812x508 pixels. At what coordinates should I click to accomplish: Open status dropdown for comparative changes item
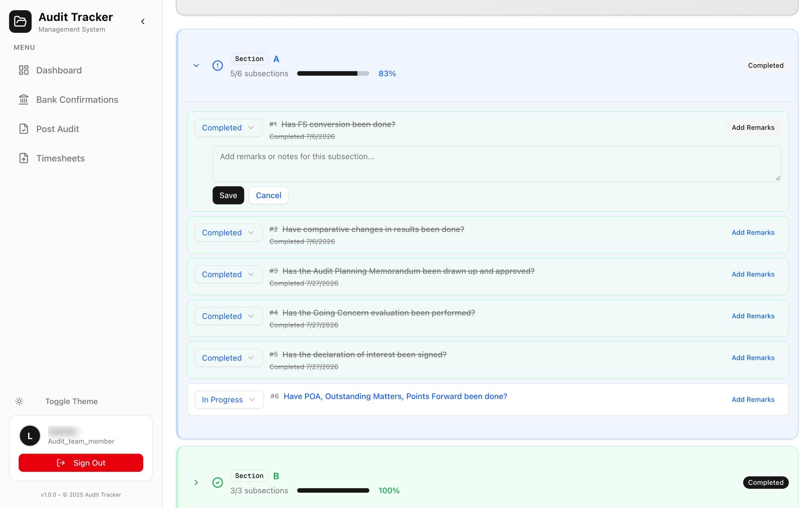click(x=228, y=233)
